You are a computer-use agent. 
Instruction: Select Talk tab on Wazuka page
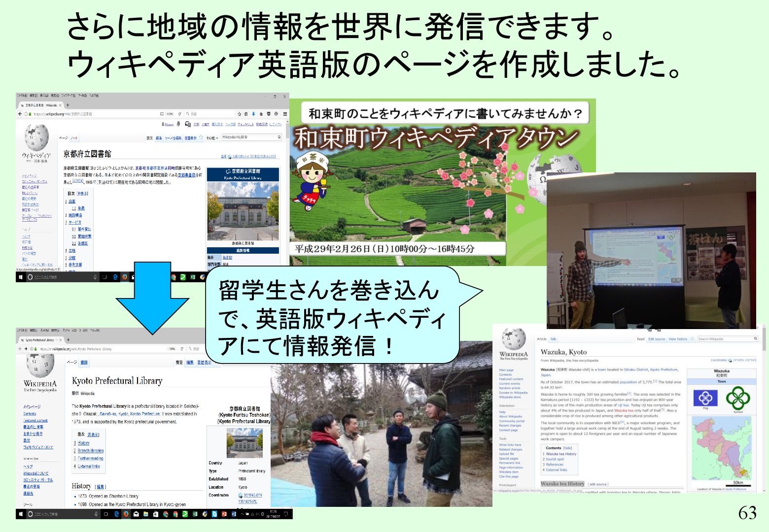553,339
